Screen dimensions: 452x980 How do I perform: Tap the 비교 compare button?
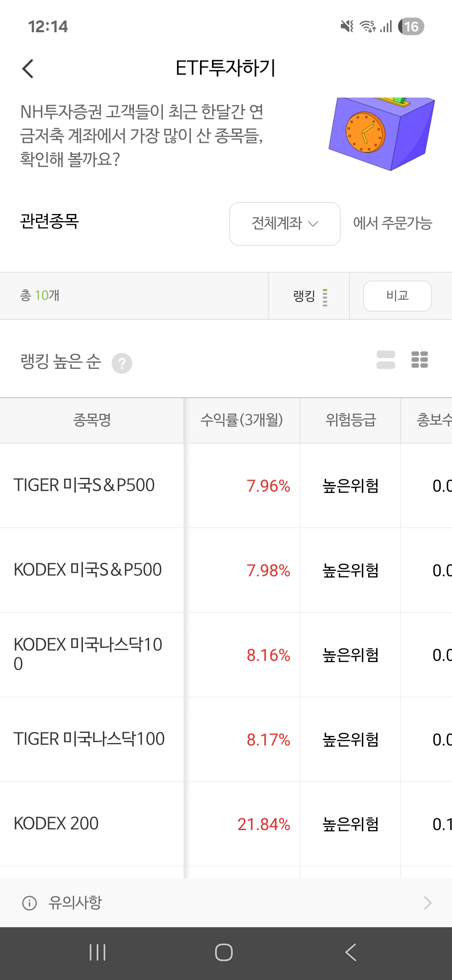[398, 296]
